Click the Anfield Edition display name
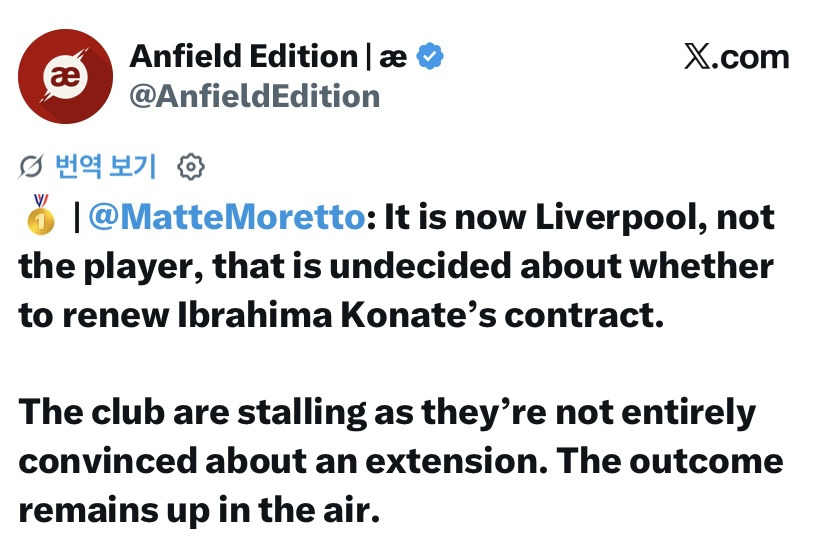This screenshot has height=550, width=828. (x=244, y=56)
